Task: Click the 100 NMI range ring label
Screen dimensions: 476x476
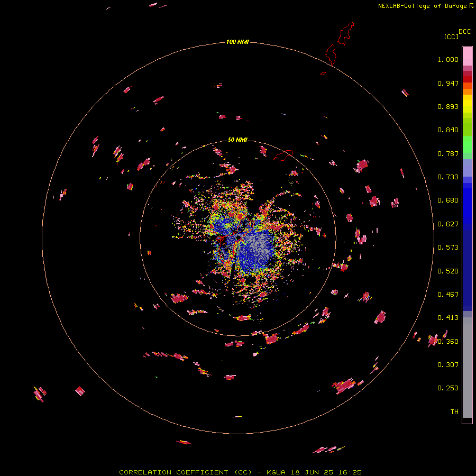Action: pos(237,42)
